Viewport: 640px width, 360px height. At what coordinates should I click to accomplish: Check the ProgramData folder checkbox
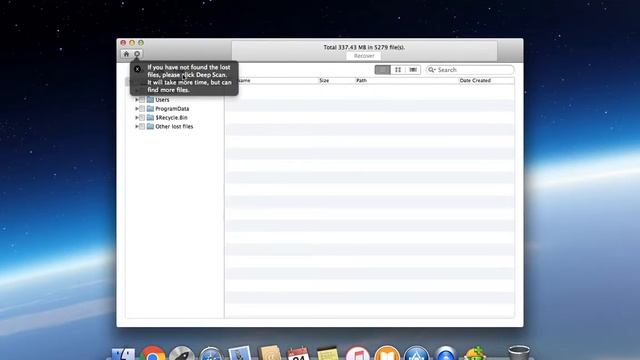click(142, 109)
